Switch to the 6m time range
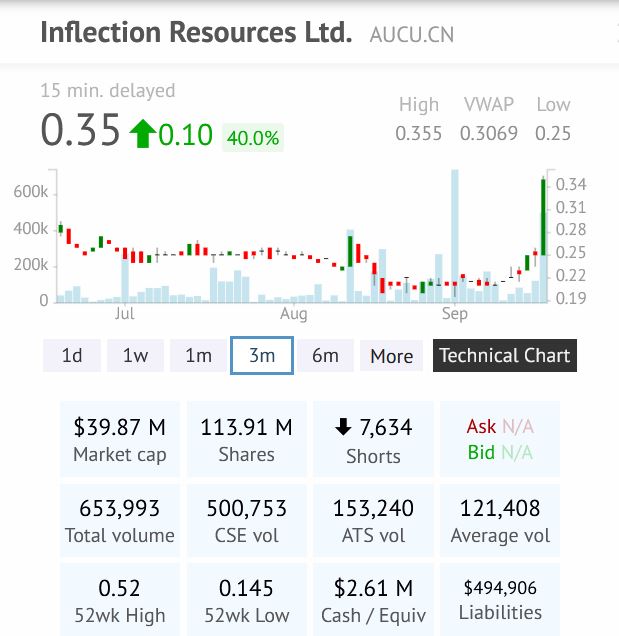 pos(325,356)
